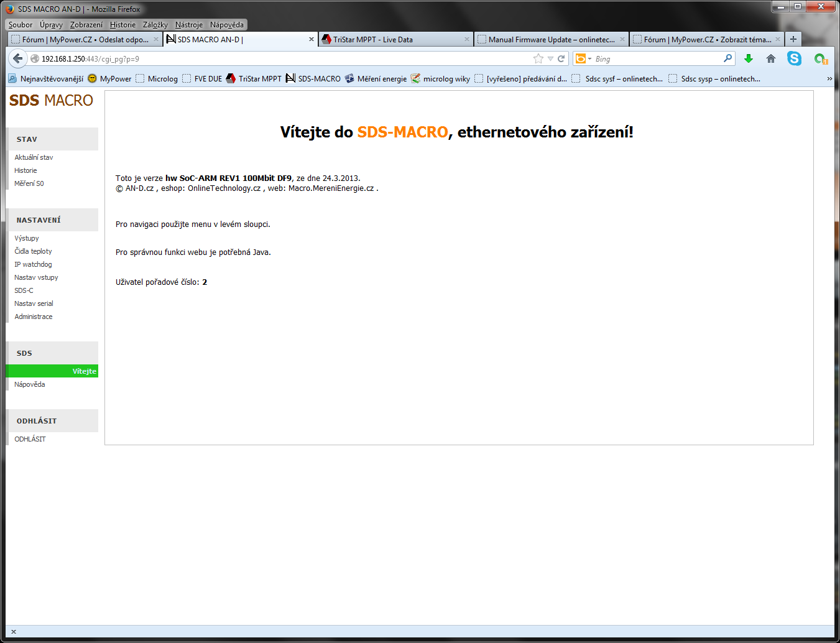Switch to TriStar MPPT - Live Data tab
Image resolution: width=840 pixels, height=643 pixels.
(x=395, y=39)
